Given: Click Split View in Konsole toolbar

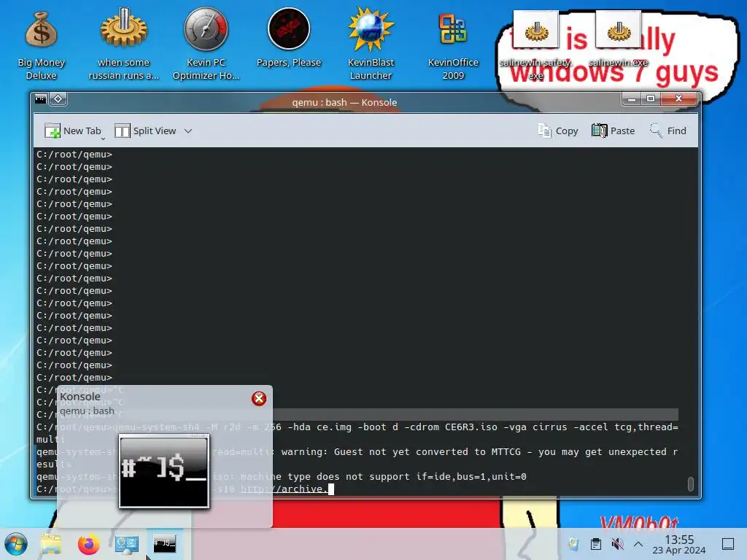Looking at the screenshot, I should click(145, 131).
